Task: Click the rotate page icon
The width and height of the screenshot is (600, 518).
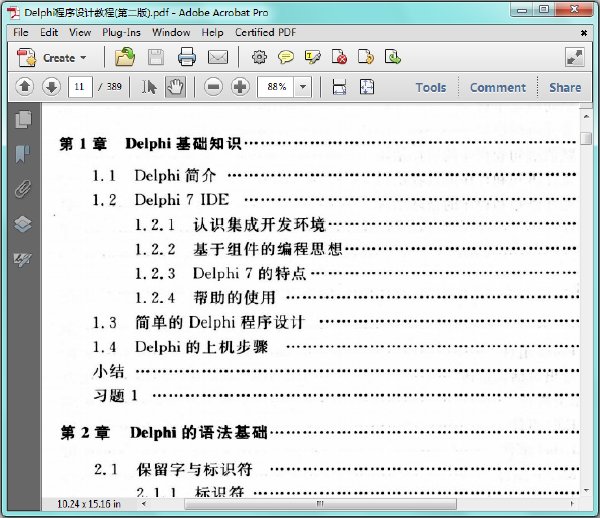Action: [366, 57]
